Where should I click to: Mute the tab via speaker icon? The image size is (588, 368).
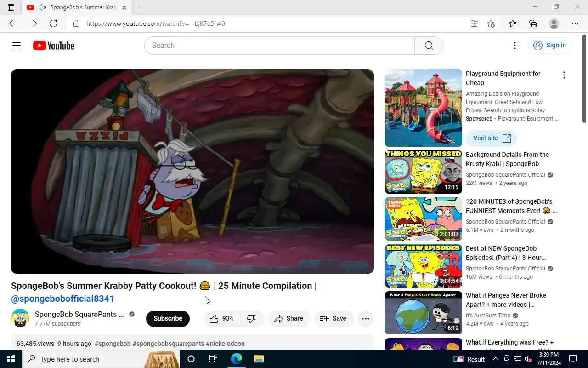(x=42, y=7)
